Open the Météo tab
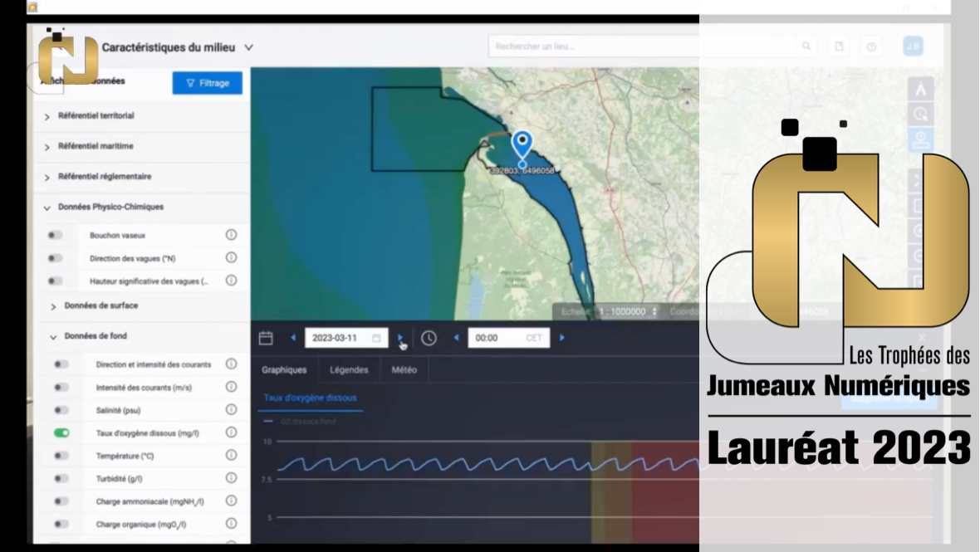 404,369
